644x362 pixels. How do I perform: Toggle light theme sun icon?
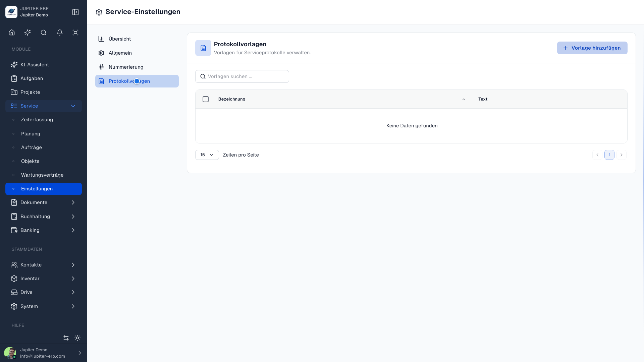point(77,338)
